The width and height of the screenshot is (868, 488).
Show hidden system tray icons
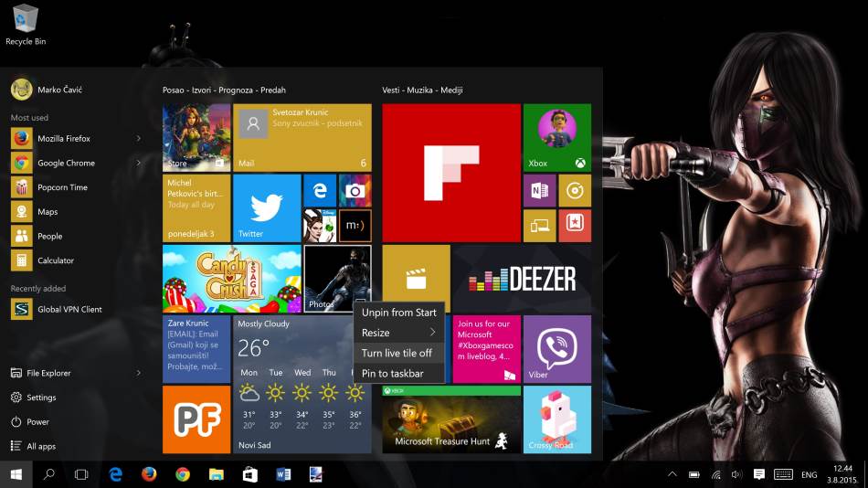click(672, 474)
